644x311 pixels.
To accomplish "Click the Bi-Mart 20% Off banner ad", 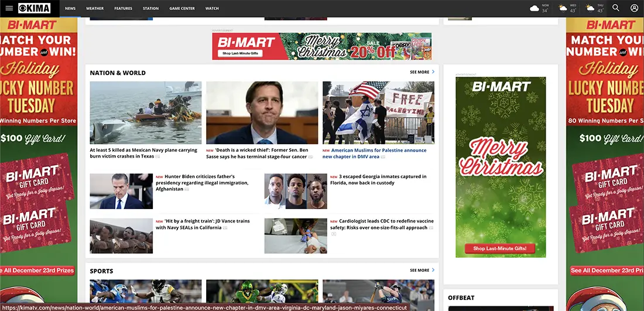I will (x=321, y=46).
